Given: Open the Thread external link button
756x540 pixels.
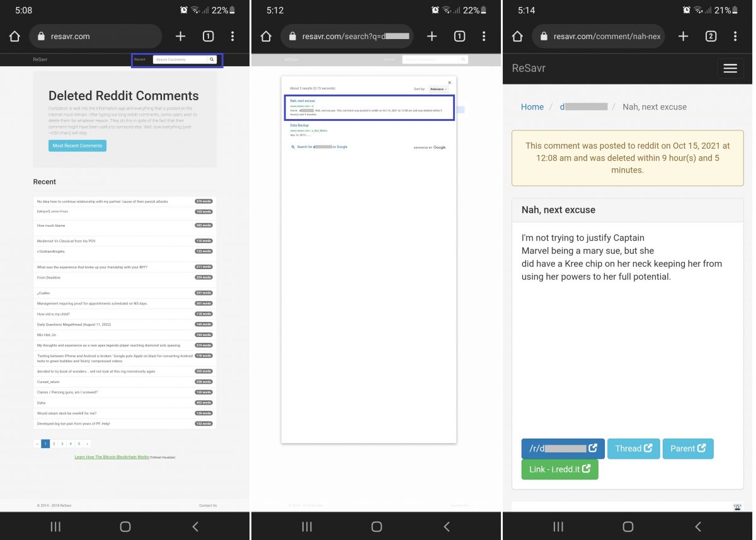Looking at the screenshot, I should pyautogui.click(x=633, y=449).
